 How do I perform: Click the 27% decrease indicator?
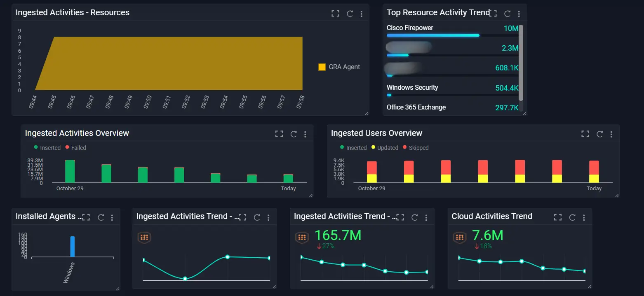coord(325,246)
